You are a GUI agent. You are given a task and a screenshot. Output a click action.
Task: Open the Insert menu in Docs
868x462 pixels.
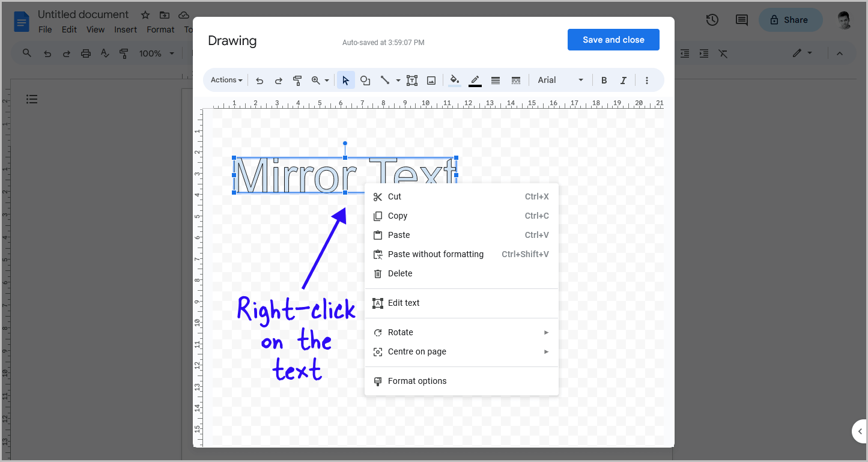pos(126,29)
